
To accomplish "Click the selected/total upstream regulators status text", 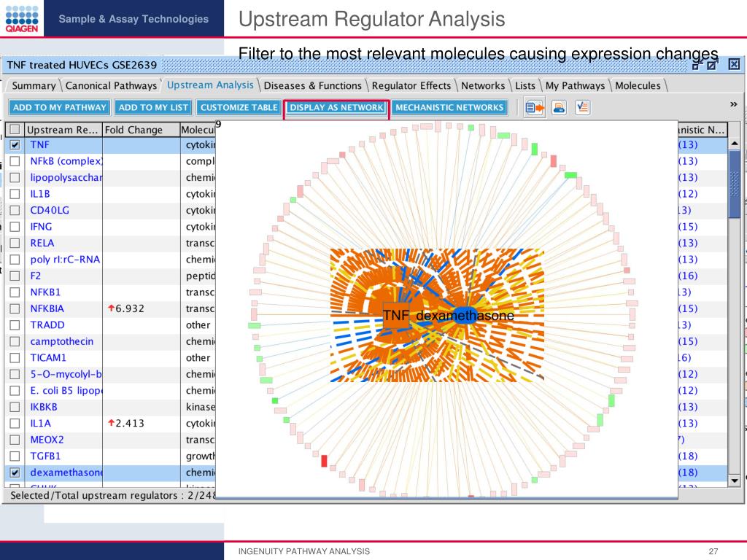I will pyautogui.click(x=113, y=495).
